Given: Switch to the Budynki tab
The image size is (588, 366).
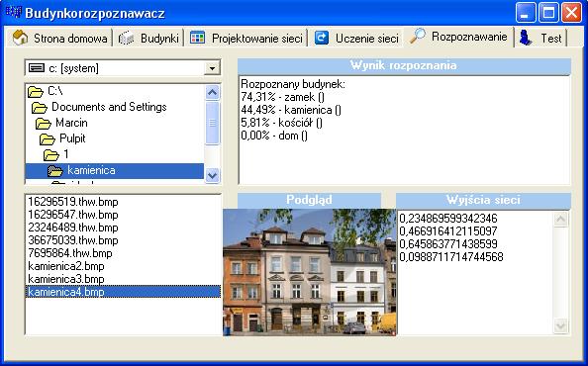Looking at the screenshot, I should click(x=148, y=38).
